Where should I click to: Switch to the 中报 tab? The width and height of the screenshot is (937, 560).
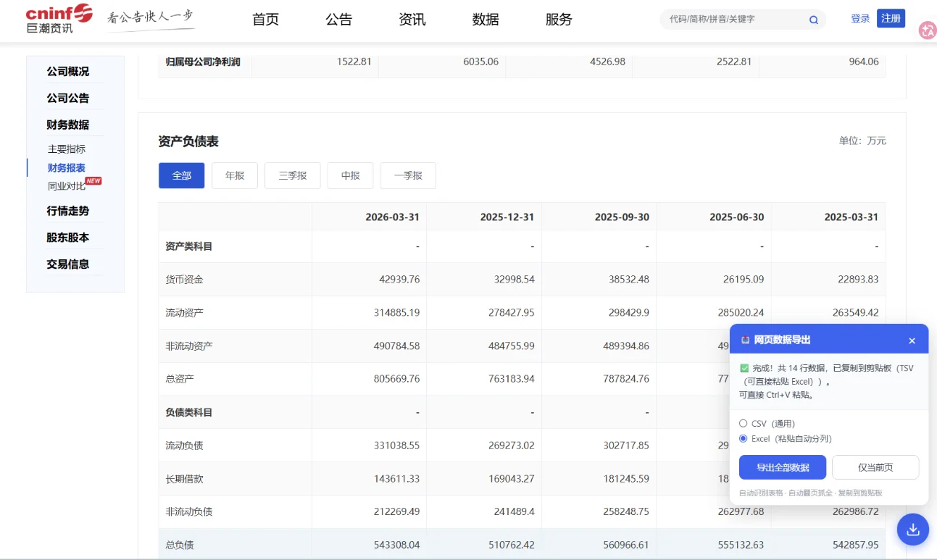[x=351, y=175]
